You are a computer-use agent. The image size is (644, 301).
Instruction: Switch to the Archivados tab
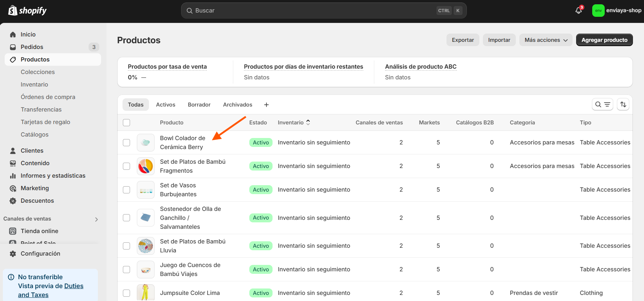tap(238, 105)
